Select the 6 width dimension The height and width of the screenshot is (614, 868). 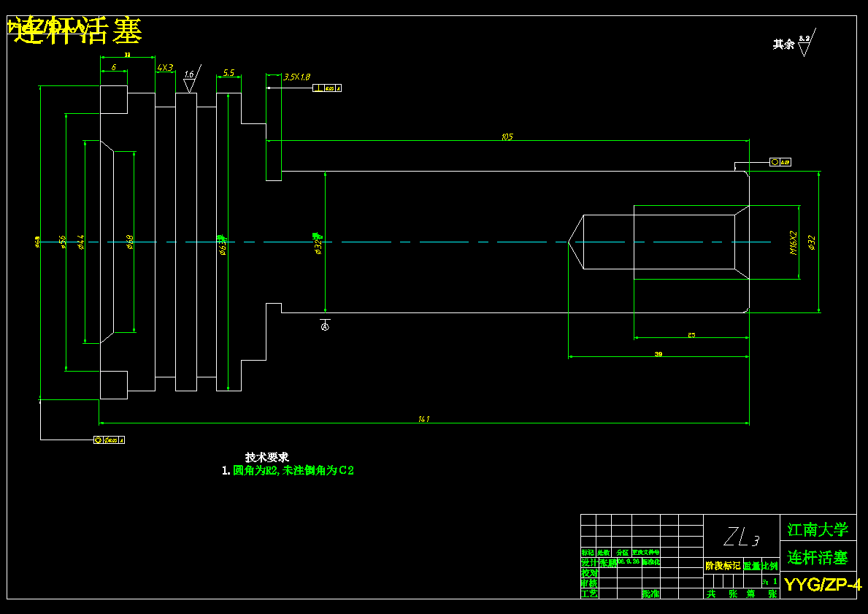click(113, 66)
